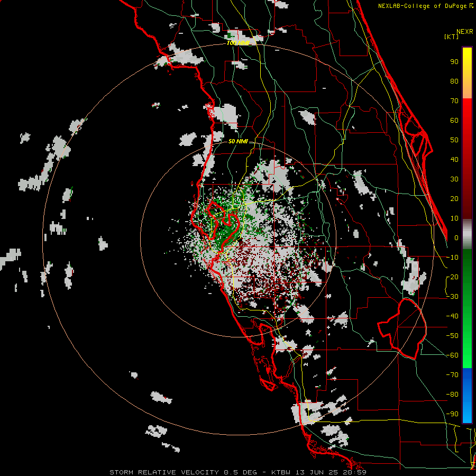Click the positive 60 scale value

454,120
